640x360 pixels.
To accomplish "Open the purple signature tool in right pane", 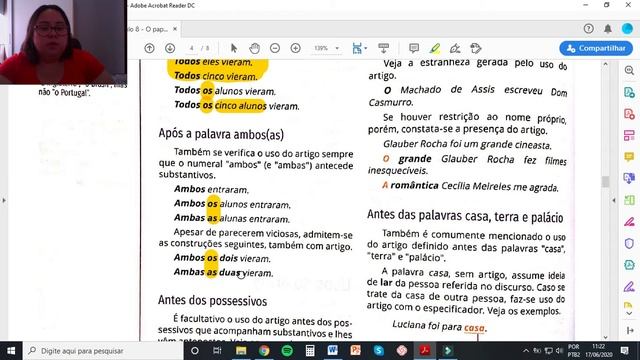I will (x=629, y=287).
